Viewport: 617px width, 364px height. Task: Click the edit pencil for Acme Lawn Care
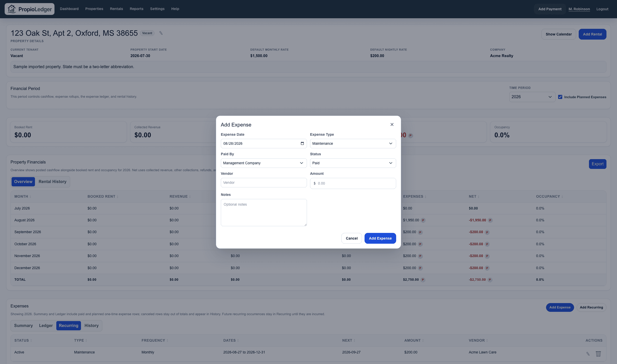pyautogui.click(x=588, y=354)
